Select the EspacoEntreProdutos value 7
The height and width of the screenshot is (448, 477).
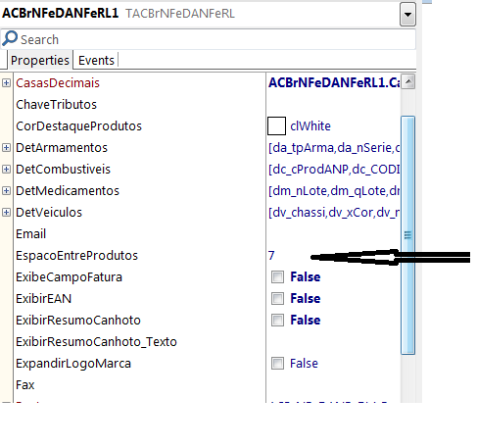pyautogui.click(x=271, y=256)
